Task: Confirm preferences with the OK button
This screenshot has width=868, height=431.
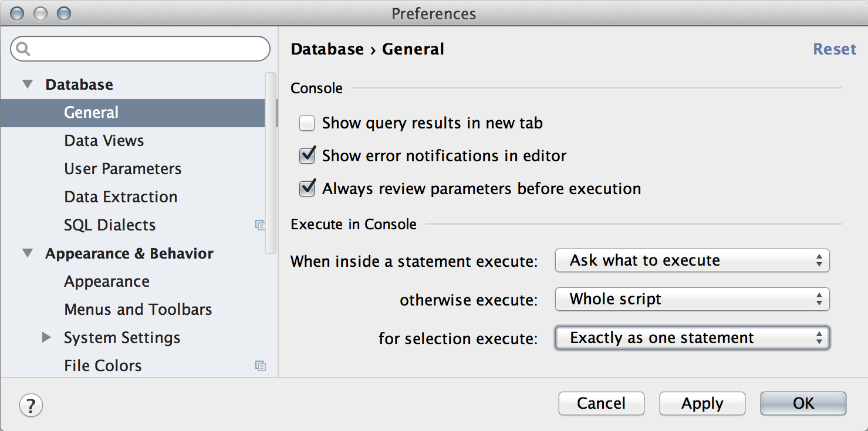Action: tap(803, 403)
